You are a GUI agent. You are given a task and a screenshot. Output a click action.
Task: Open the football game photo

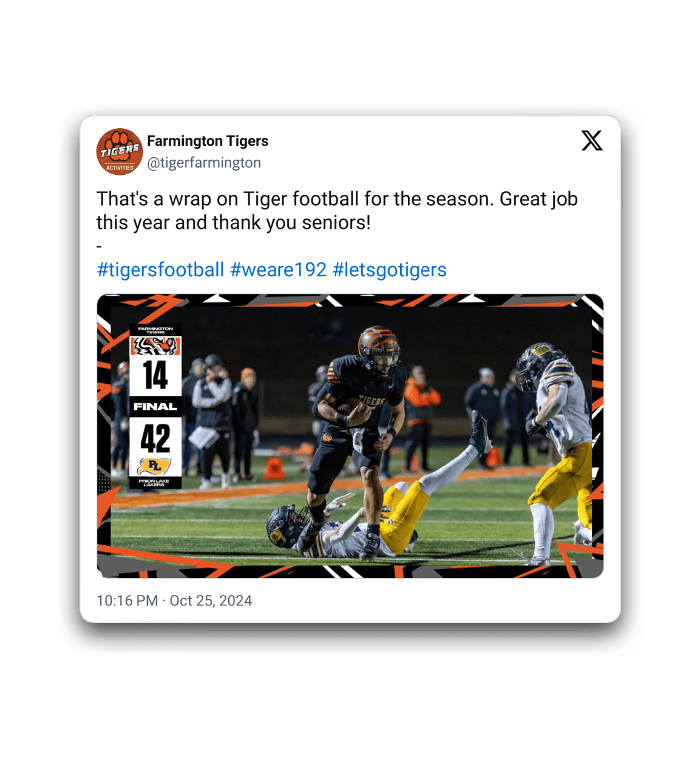coord(350,436)
